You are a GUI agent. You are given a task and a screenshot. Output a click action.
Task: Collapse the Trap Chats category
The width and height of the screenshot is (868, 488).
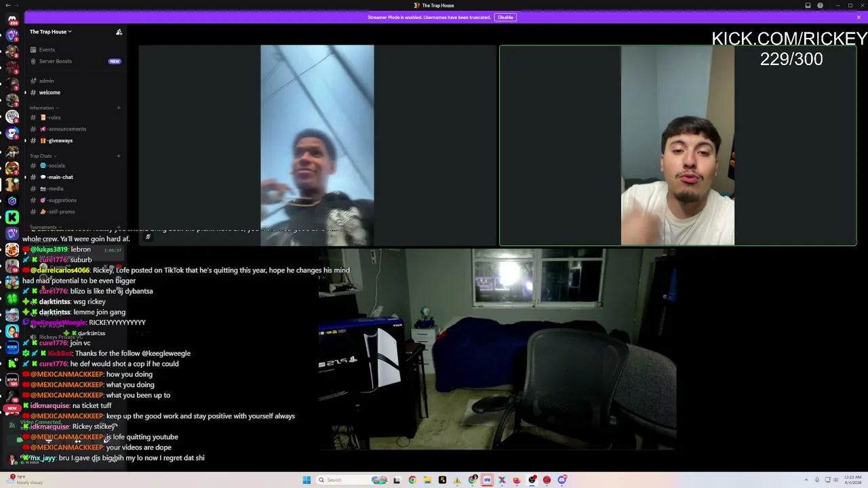[43, 156]
